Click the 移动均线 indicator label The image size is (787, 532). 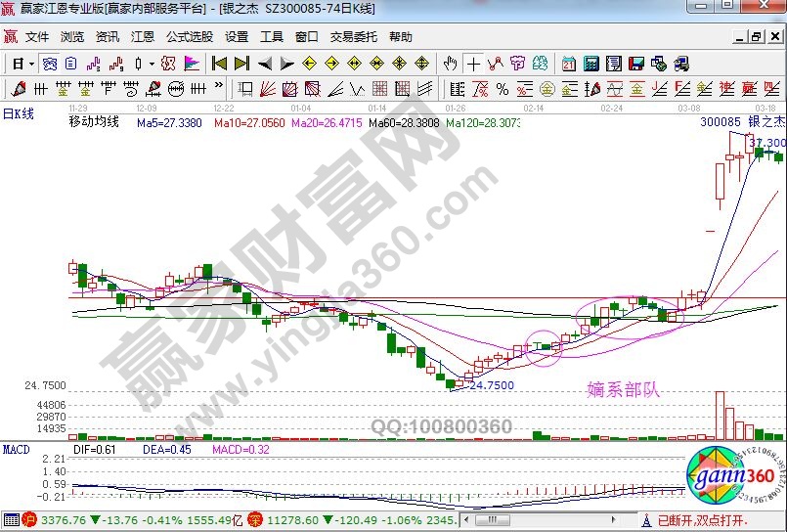(94, 122)
